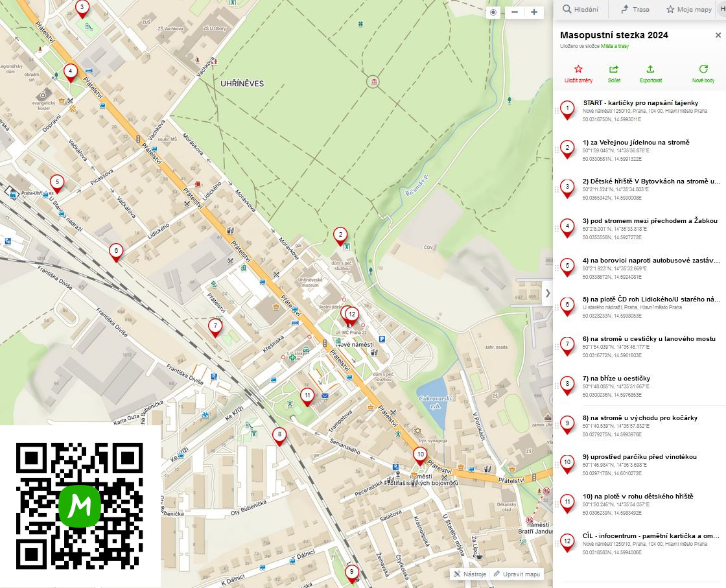Select item CÍL - infocentrum - pamětní kartička

tap(639, 544)
